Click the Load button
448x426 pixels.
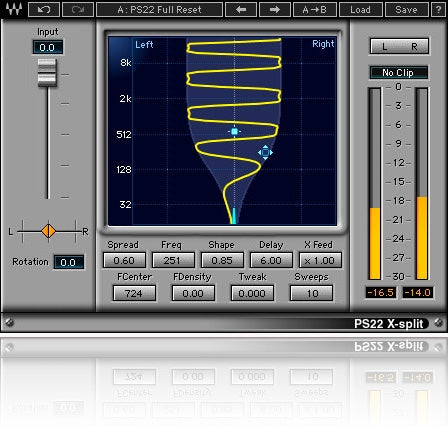click(x=360, y=10)
